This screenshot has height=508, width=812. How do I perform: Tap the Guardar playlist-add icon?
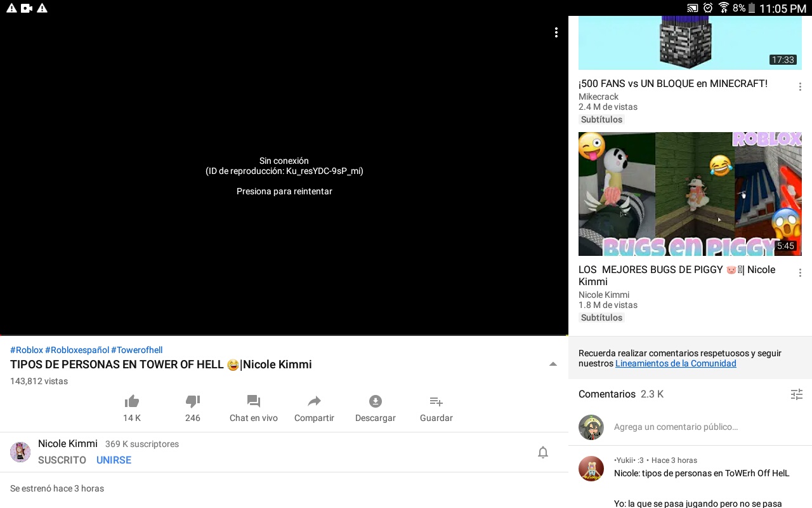[436, 401]
